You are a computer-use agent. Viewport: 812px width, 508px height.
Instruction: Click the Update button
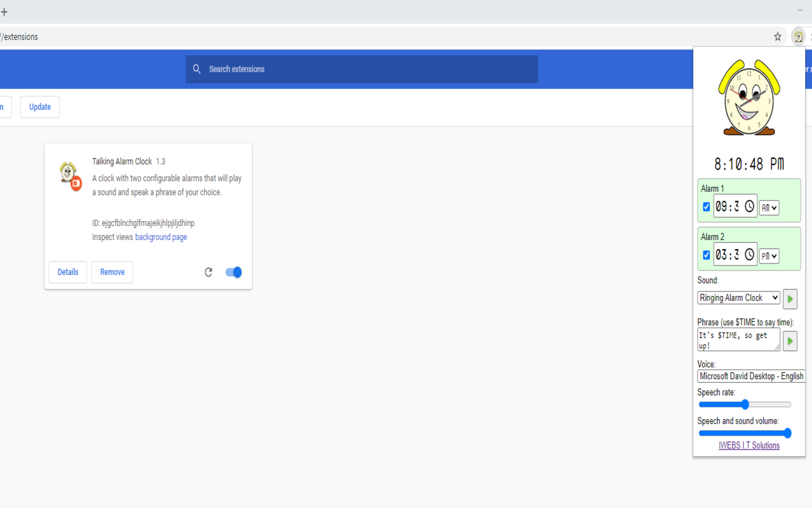pos(40,107)
